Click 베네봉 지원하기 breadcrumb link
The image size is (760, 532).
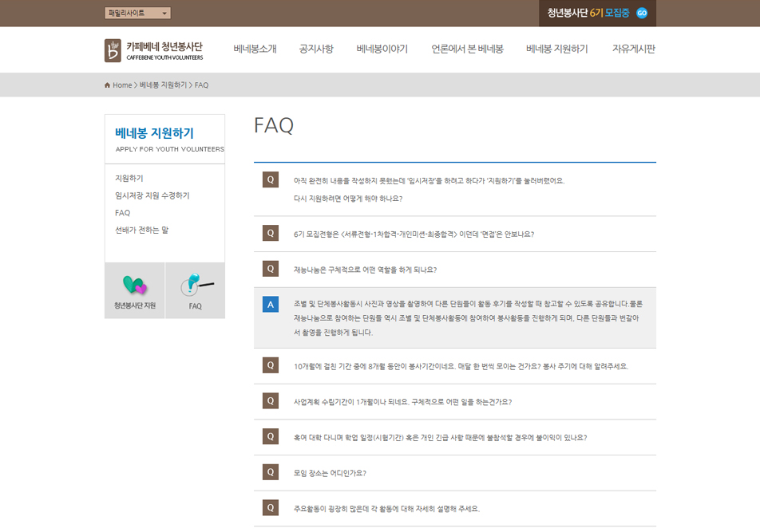pyautogui.click(x=163, y=85)
